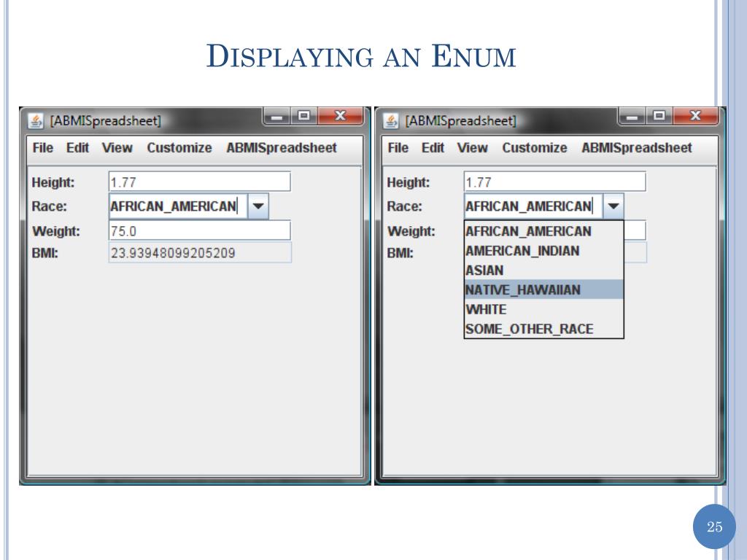
Task: Maximize the left ABMISpreadsheet window
Action: [304, 116]
